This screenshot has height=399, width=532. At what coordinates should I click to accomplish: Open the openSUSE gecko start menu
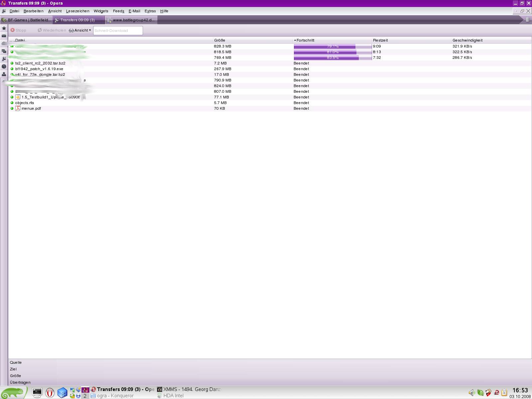coord(13,393)
